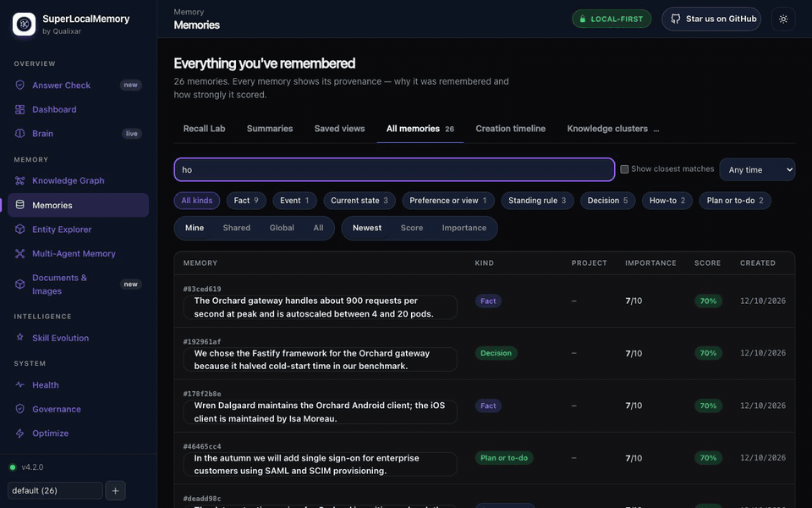This screenshot has height=508, width=812.
Task: Open Knowledge clusters tab
Action: click(x=607, y=129)
